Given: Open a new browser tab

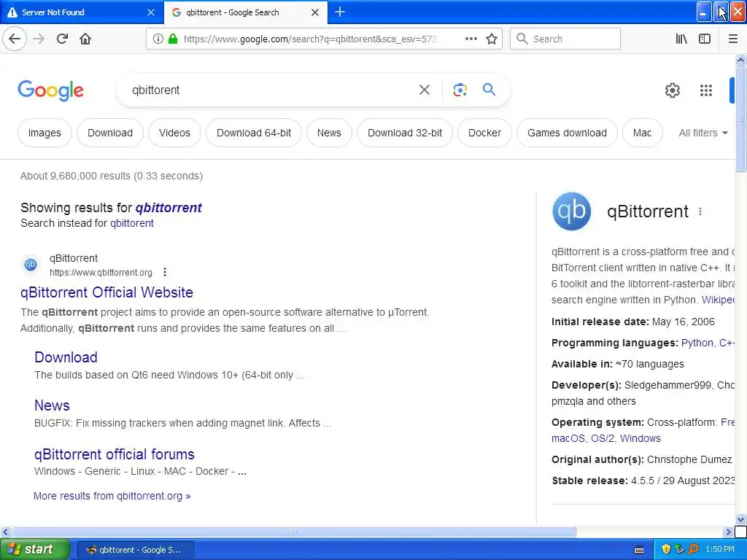Looking at the screenshot, I should click(340, 12).
